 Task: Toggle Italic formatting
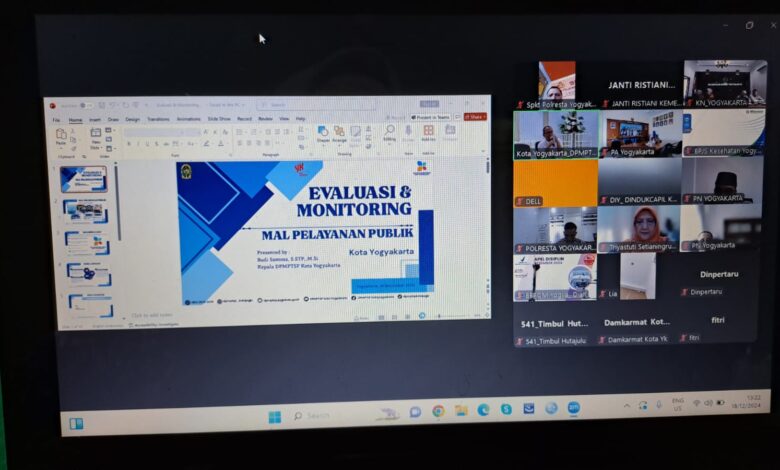click(x=138, y=144)
